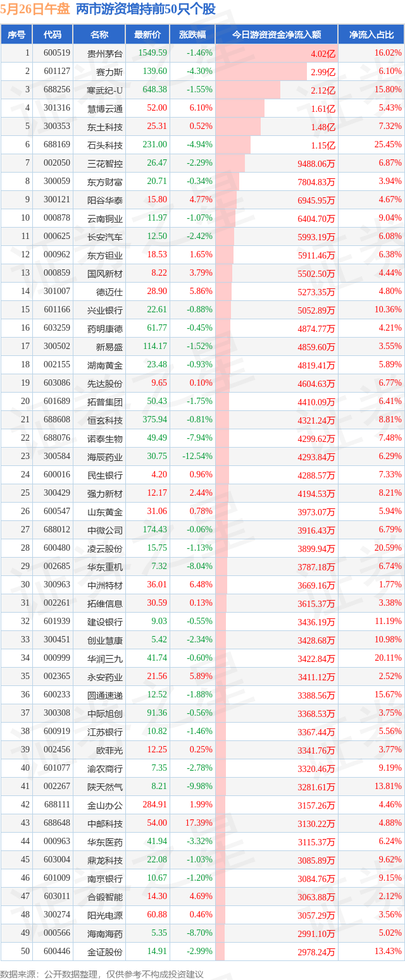Click the 代码 column header
Viewport: 405px width, 980px height.
53,35
